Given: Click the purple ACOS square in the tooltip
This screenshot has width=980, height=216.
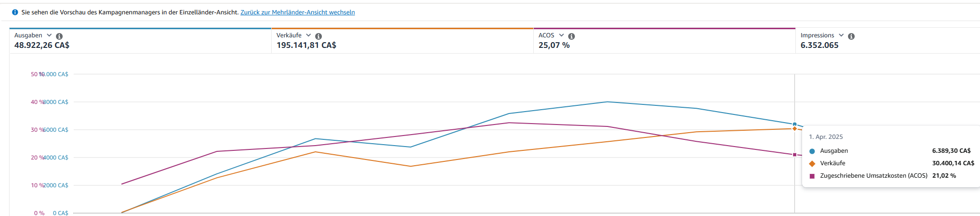Looking at the screenshot, I should pyautogui.click(x=812, y=176).
